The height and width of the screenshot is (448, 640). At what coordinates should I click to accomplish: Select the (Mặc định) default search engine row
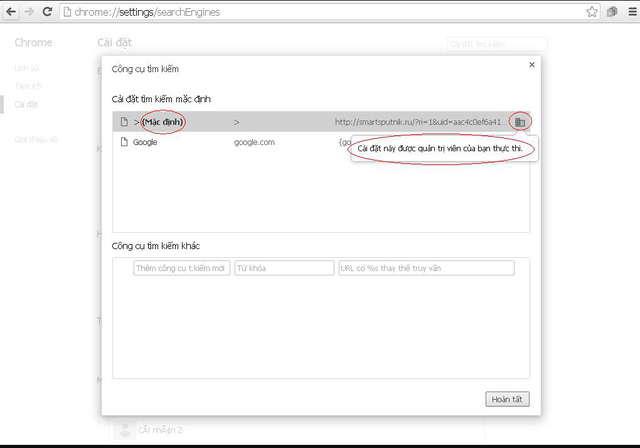[x=300, y=122]
